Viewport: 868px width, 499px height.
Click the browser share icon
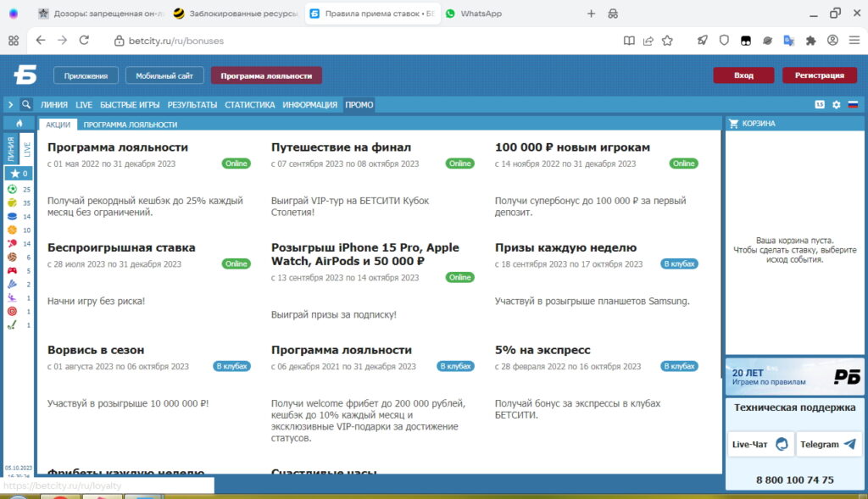click(x=648, y=41)
